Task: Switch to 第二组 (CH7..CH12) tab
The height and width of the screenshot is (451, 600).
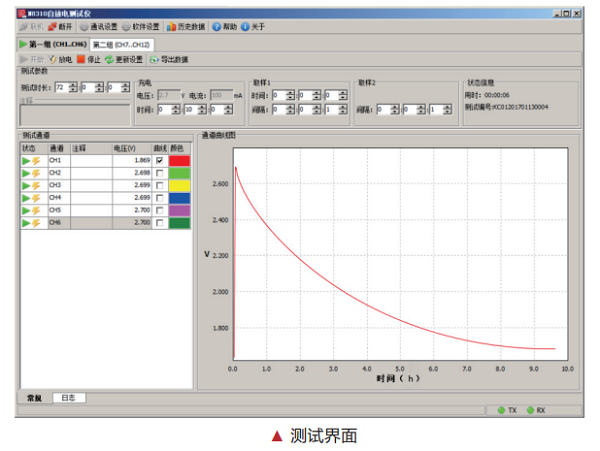Action: 121,45
